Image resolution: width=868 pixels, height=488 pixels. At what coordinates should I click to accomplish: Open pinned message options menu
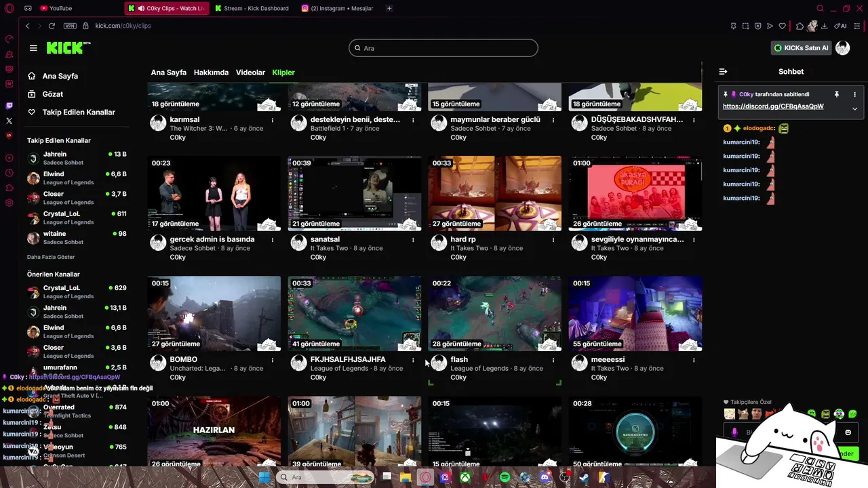[x=854, y=94]
